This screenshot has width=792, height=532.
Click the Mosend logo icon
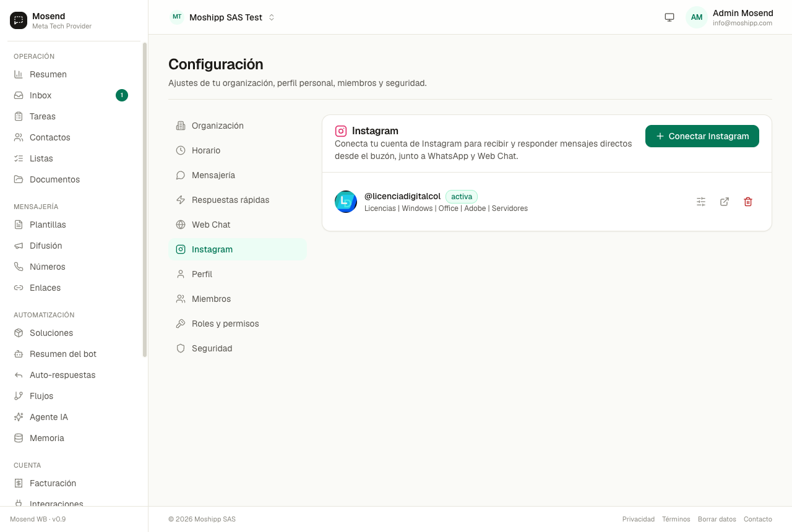tap(19, 20)
